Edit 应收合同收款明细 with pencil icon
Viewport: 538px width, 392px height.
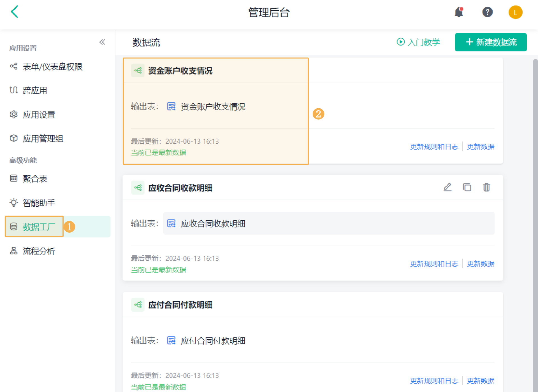[447, 187]
